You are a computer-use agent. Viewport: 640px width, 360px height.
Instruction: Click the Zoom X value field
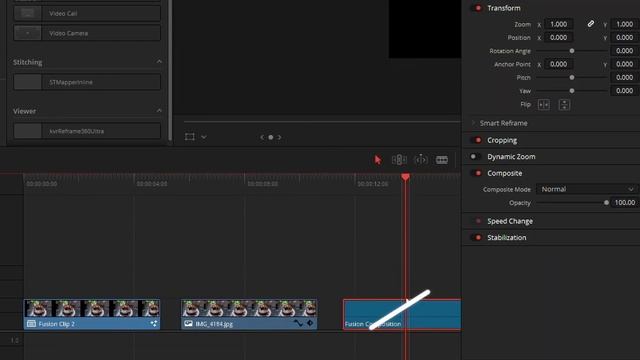coord(559,24)
